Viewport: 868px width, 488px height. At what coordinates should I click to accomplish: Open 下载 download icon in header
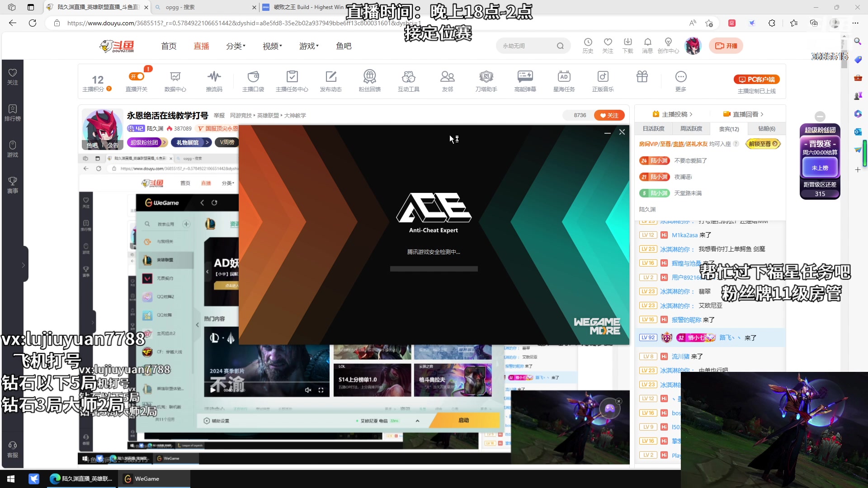point(627,46)
